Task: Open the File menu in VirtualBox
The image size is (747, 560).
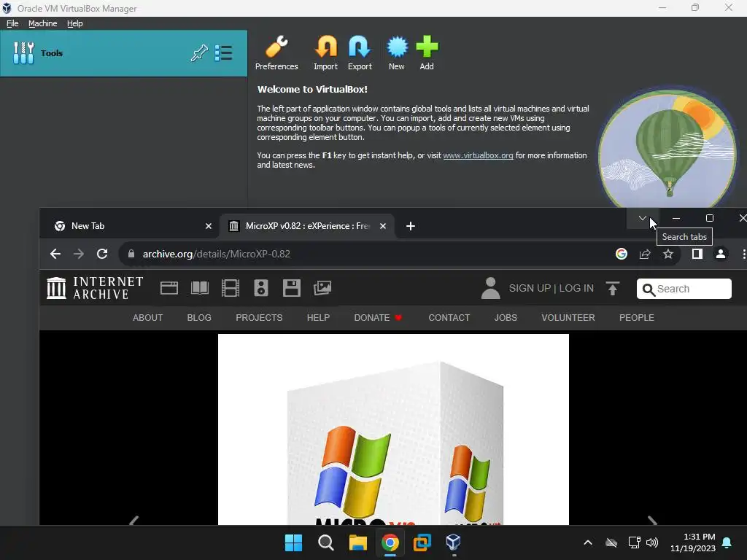Action: click(12, 23)
